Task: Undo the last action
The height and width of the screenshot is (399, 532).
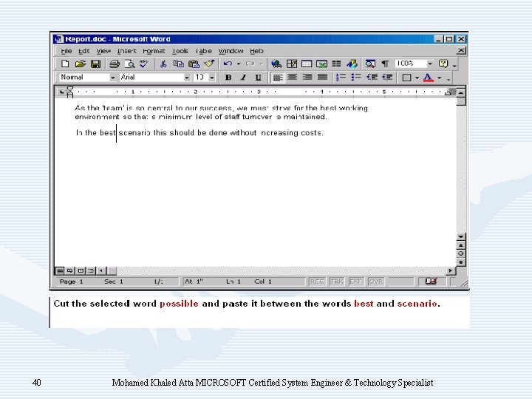Action: tap(228, 64)
